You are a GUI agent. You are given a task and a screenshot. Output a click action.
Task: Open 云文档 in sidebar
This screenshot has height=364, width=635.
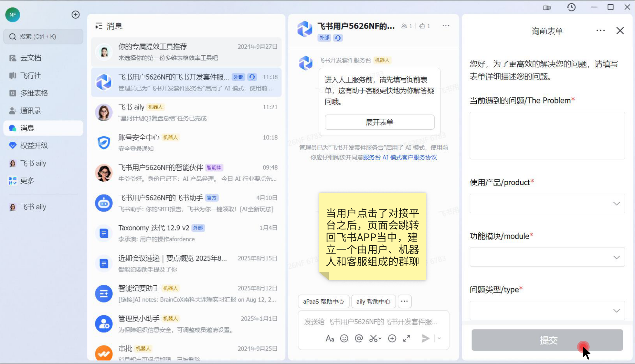point(43,58)
